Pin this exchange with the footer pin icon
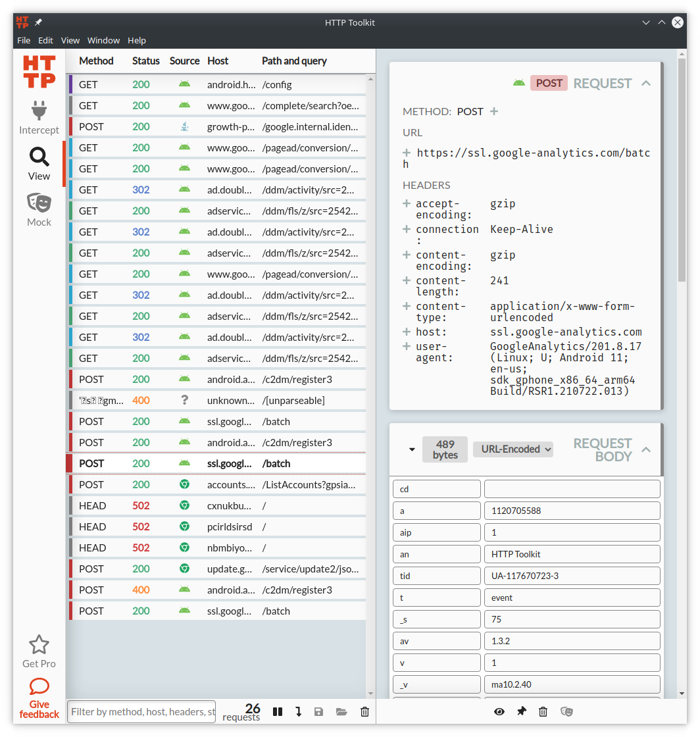 [522, 711]
